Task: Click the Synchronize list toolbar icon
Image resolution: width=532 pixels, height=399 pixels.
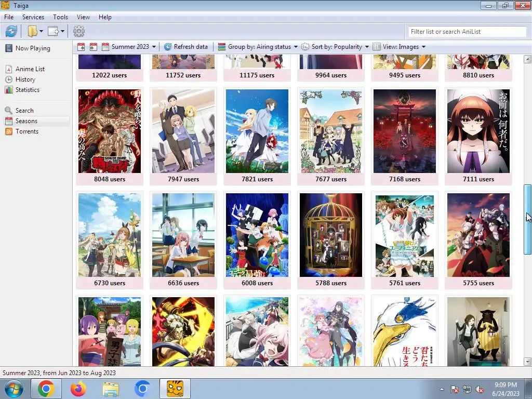Action: point(11,32)
